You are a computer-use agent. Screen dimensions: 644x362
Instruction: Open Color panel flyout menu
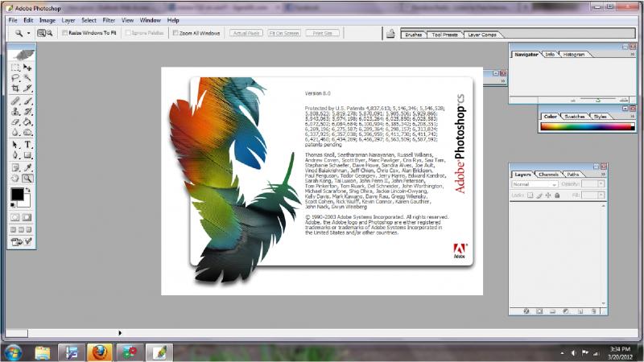633,116
